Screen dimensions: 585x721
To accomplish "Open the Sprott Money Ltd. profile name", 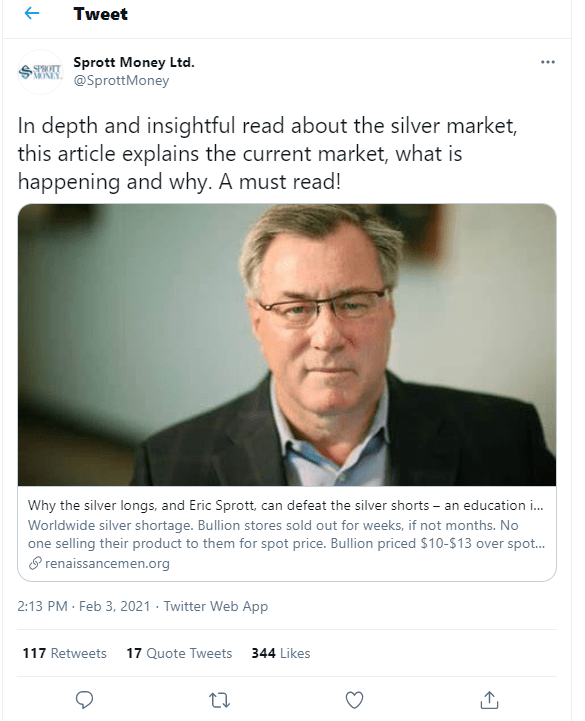I will point(134,62).
